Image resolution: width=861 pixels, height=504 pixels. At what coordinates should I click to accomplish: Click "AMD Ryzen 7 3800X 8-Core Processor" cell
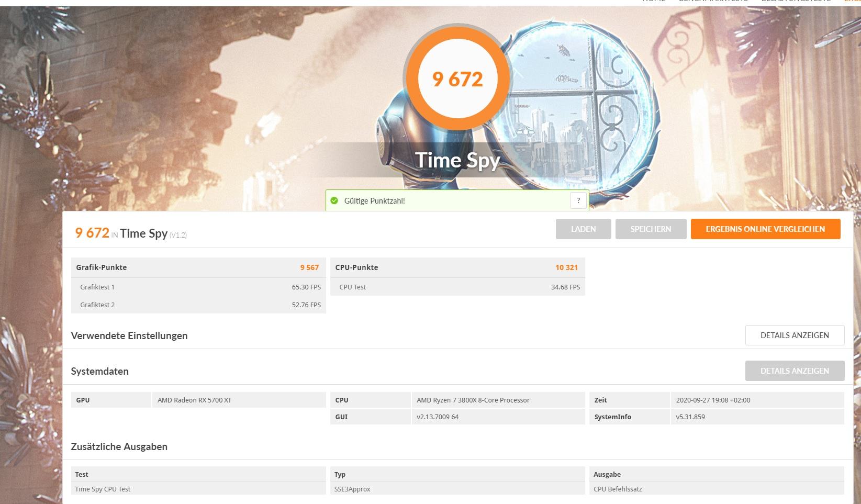pyautogui.click(x=498, y=400)
